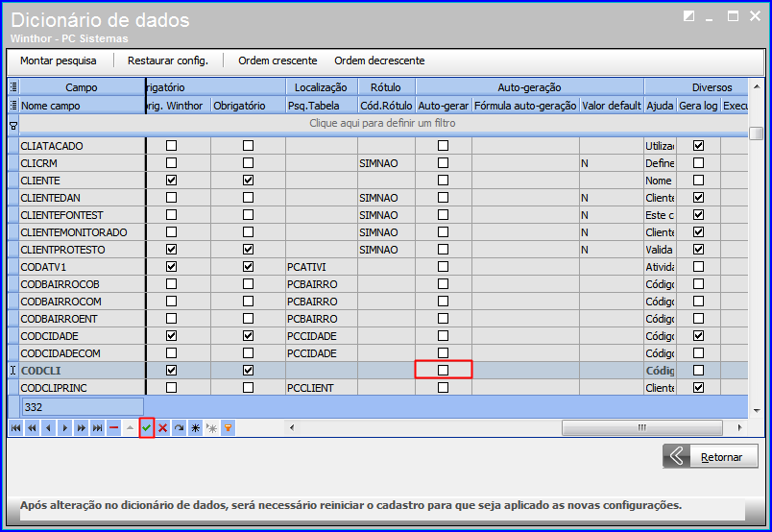Confirm changes with green checkmark
Image resolution: width=772 pixels, height=532 pixels.
147,428
